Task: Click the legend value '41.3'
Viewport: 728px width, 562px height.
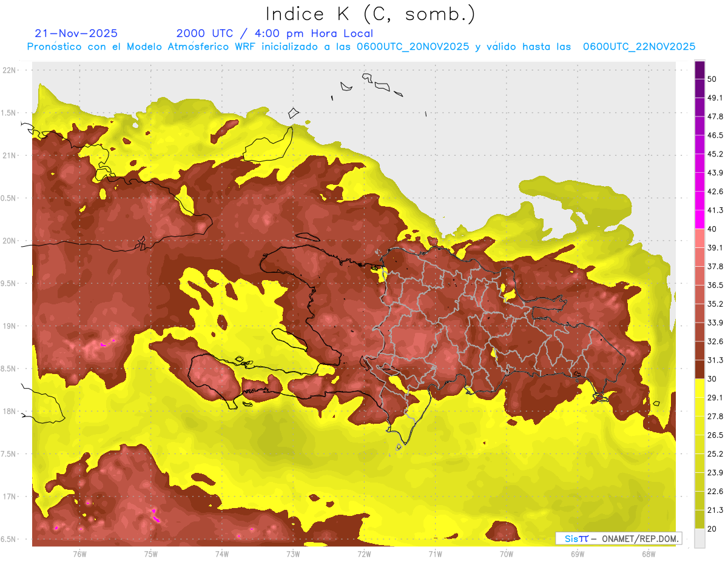Action: pos(715,210)
